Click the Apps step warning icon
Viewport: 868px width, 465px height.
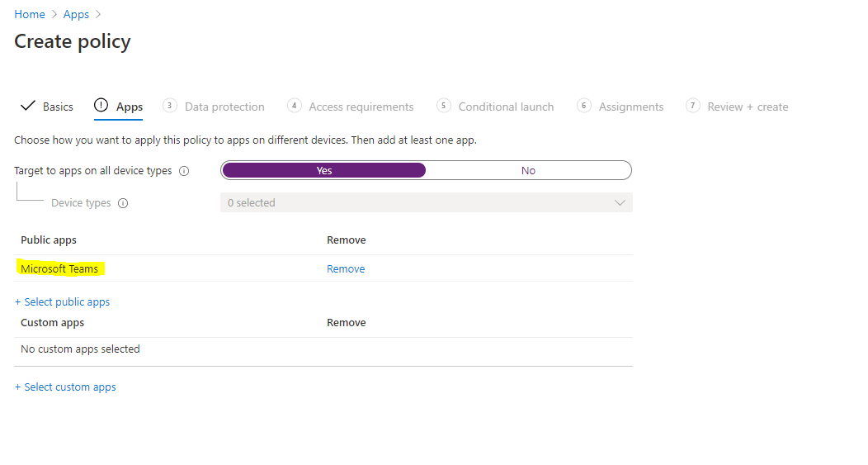[x=101, y=105]
